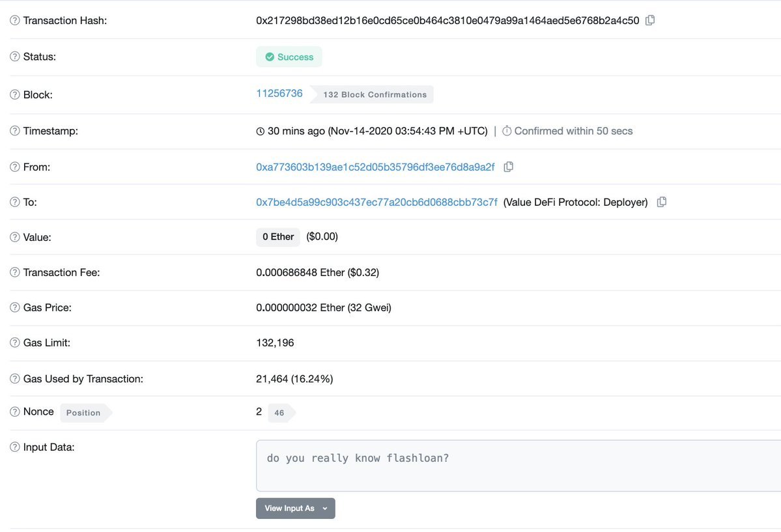Click the Value DeFi Protocol: Deployer label

575,203
